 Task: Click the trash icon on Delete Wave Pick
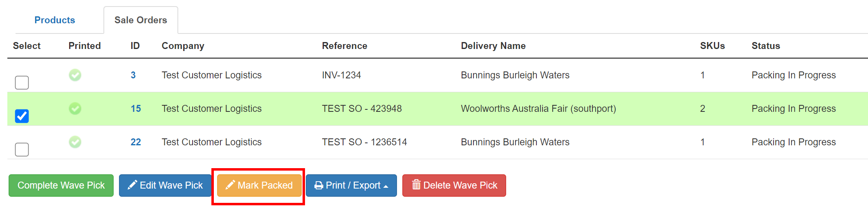(416, 185)
